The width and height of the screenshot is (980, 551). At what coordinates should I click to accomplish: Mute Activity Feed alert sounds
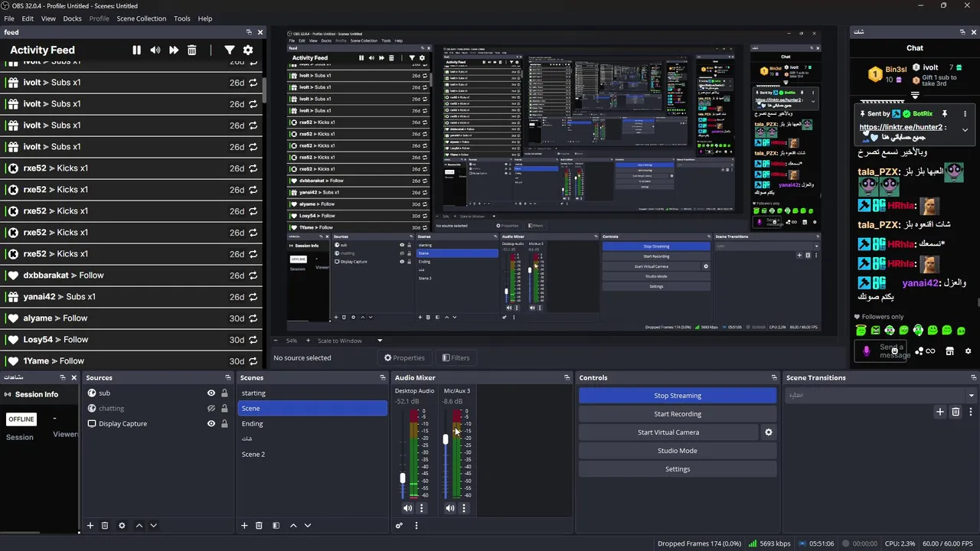click(155, 50)
